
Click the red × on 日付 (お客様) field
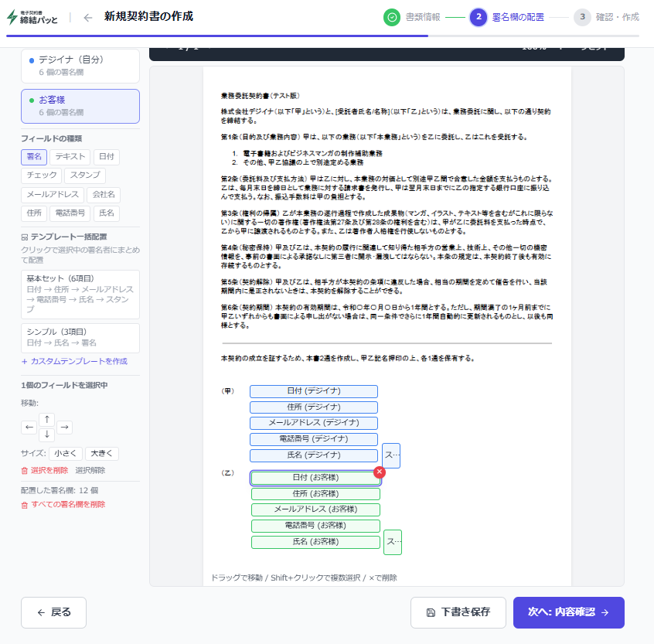click(379, 472)
